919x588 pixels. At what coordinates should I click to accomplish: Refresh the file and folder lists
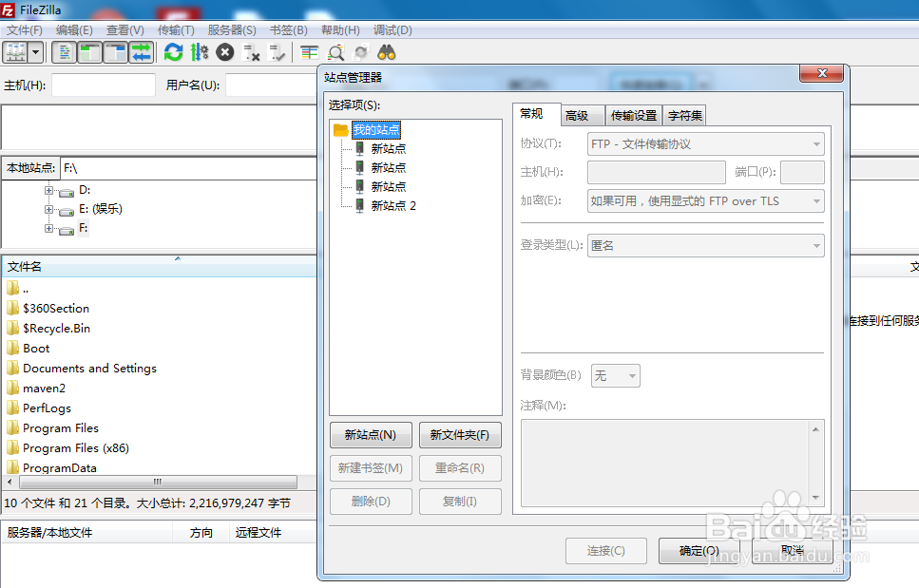point(174,52)
